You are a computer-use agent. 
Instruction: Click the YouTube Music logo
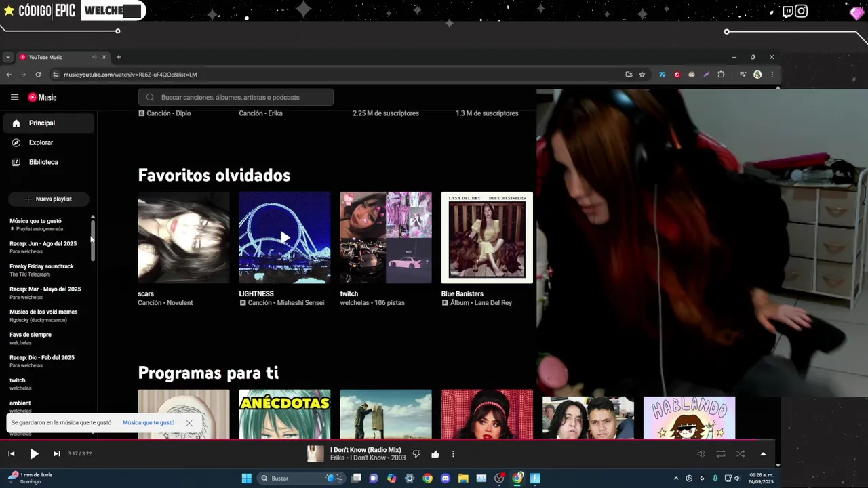click(42, 98)
